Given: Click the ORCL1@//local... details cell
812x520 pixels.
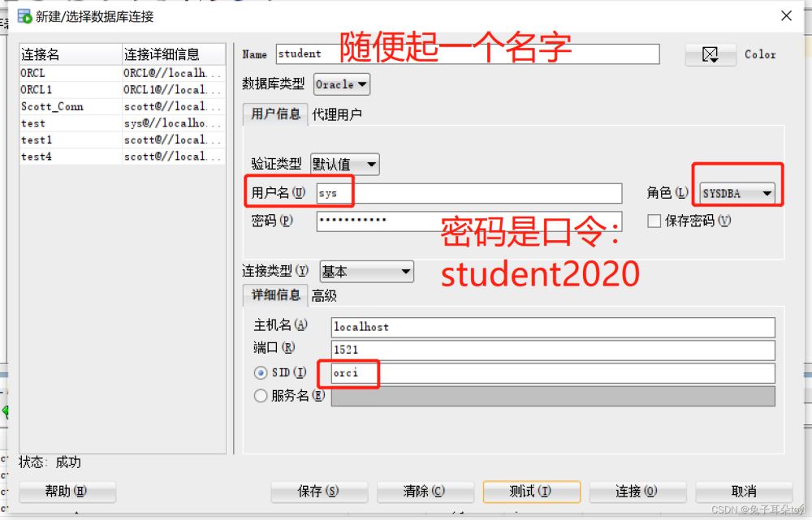Looking at the screenshot, I should click(174, 90).
